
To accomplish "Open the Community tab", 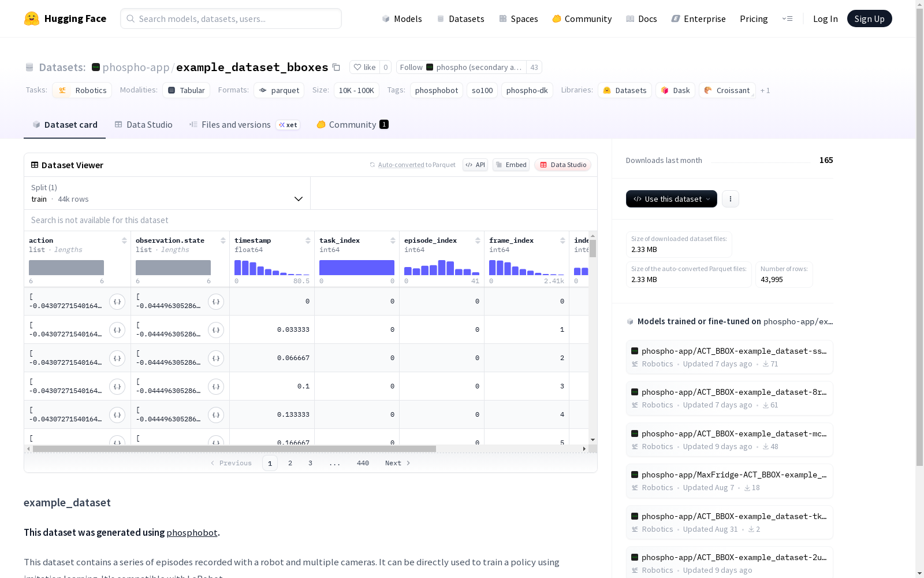I will 352,125.
